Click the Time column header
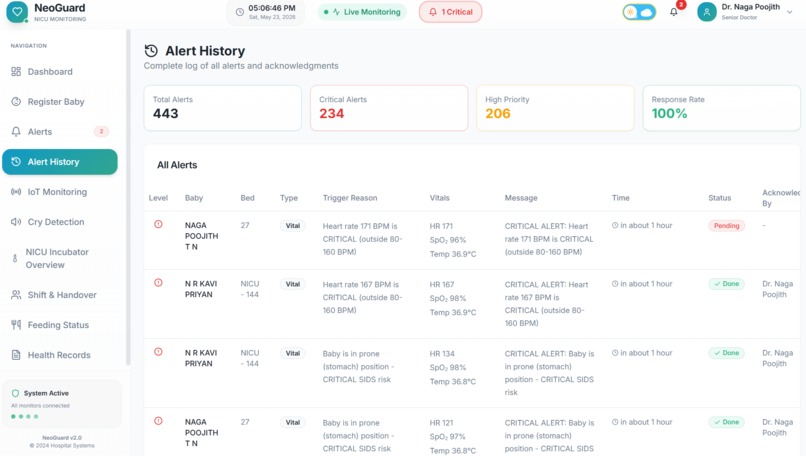Screen dimensions: 806x456 (620, 198)
